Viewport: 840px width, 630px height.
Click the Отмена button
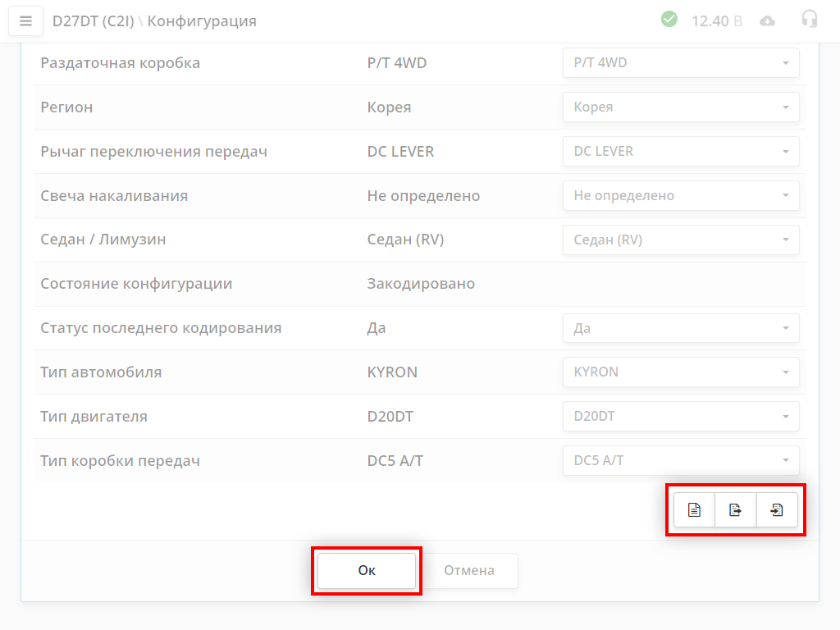click(469, 571)
